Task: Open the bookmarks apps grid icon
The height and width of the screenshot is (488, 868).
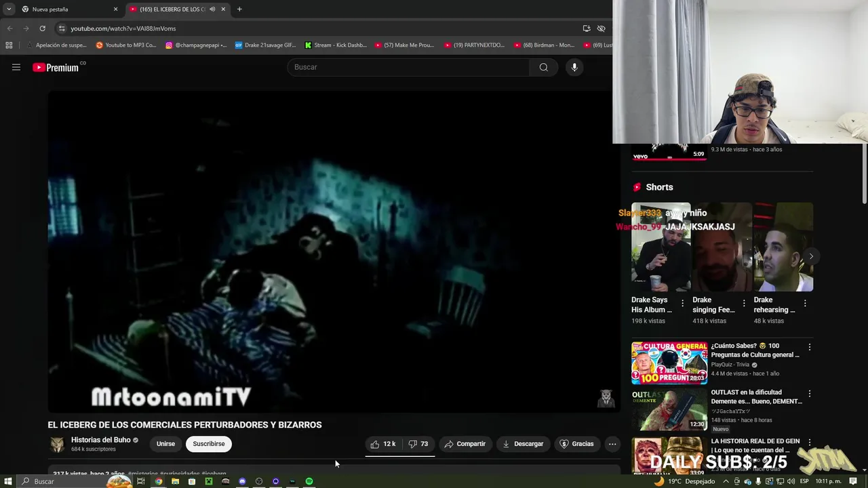Action: tap(9, 45)
